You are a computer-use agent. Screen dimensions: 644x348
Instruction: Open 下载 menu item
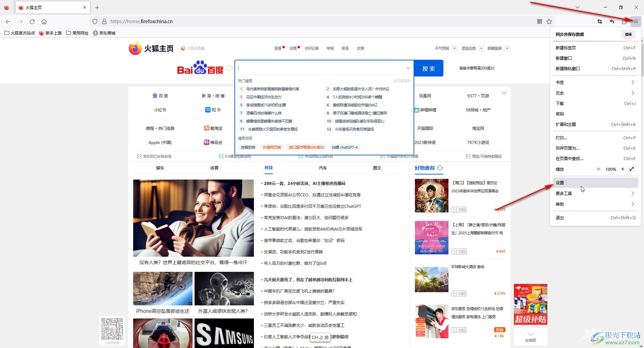click(x=595, y=103)
